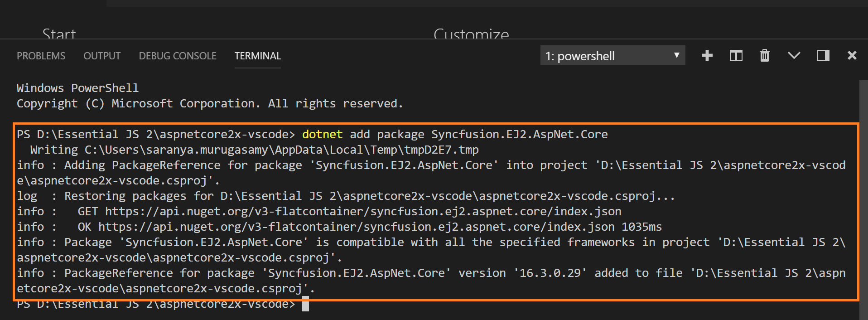Close the terminal panel

pyautogui.click(x=852, y=55)
